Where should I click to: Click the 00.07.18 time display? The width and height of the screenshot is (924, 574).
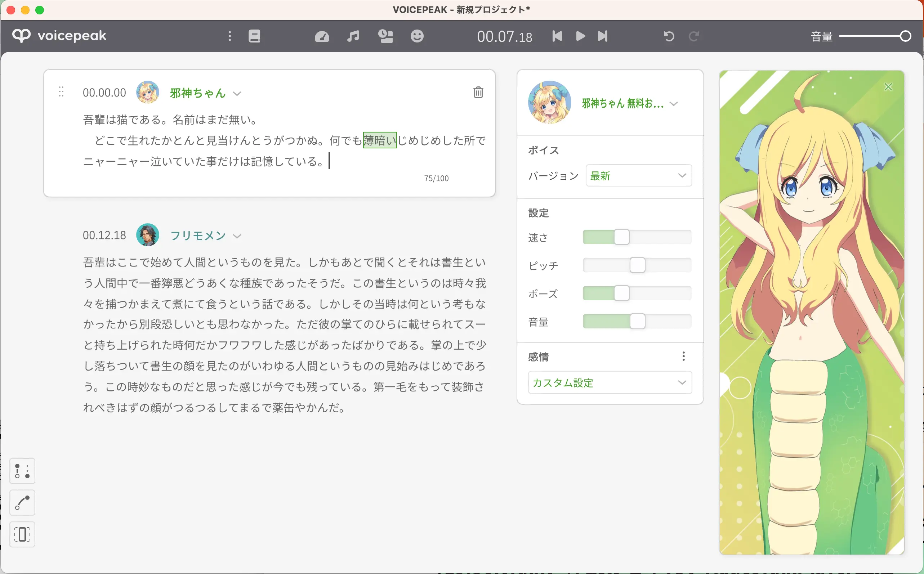click(x=504, y=36)
